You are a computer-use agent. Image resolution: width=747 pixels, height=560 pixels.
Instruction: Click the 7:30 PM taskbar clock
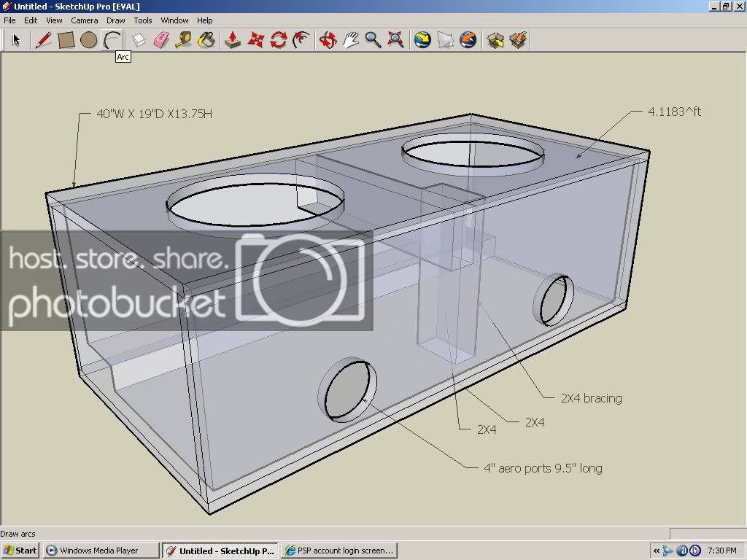point(721,551)
